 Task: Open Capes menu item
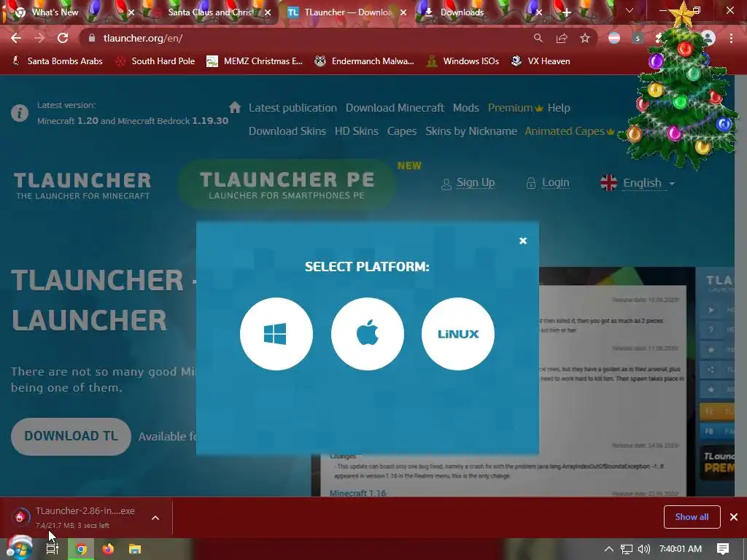[402, 131]
